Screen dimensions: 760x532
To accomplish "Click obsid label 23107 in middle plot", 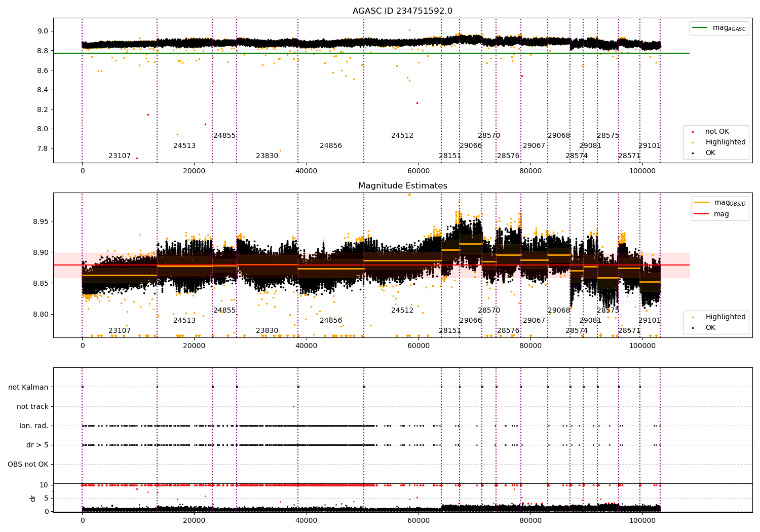I will (x=120, y=331).
